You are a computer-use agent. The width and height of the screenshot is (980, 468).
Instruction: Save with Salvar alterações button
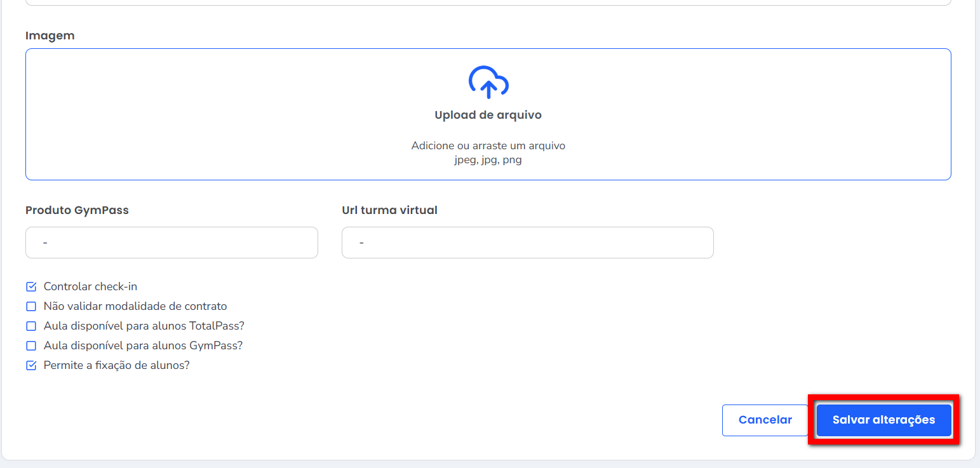coord(883,420)
